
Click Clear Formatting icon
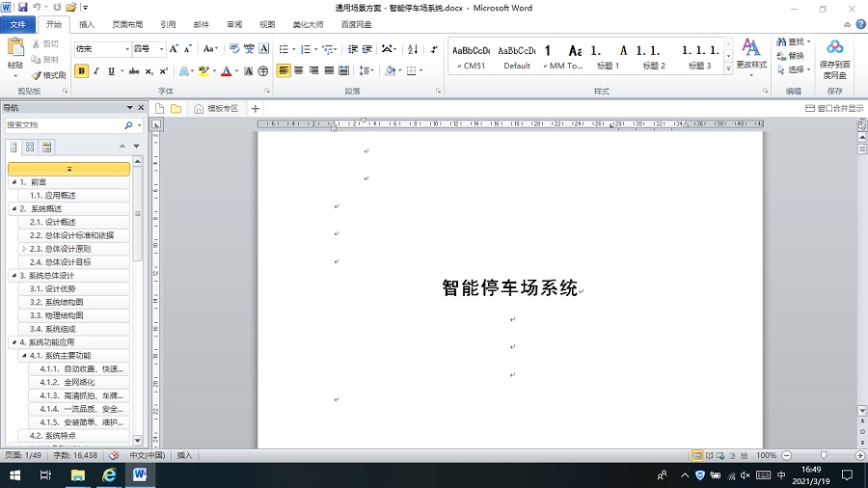click(x=234, y=48)
